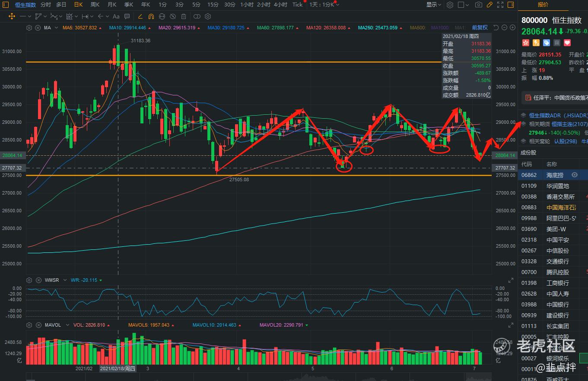Toggle the magnet snap tool

[151, 16]
